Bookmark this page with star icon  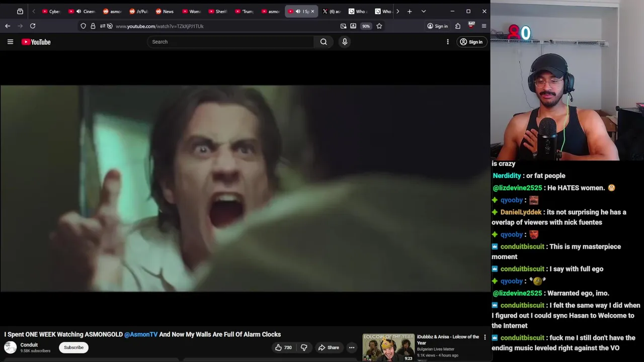click(379, 26)
